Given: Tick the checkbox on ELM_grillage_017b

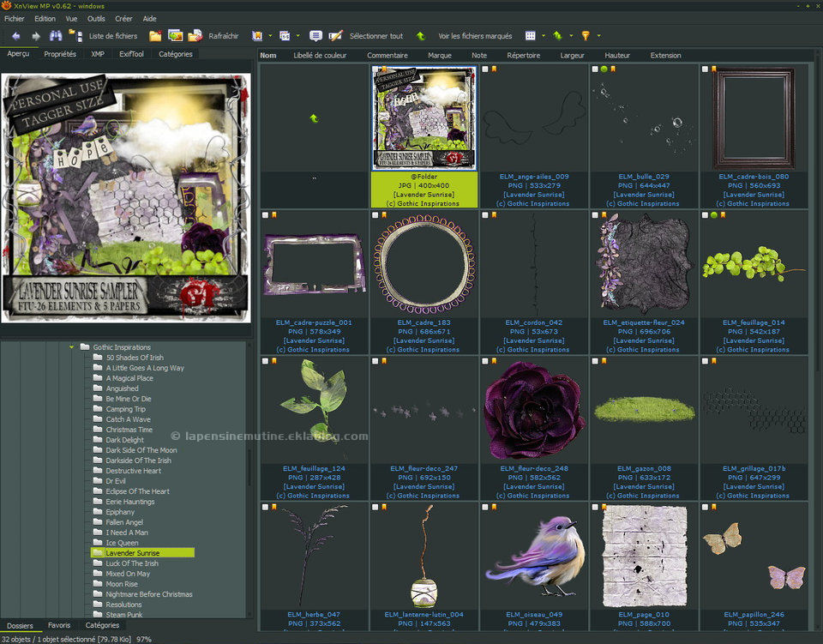Looking at the screenshot, I should pyautogui.click(x=706, y=360).
